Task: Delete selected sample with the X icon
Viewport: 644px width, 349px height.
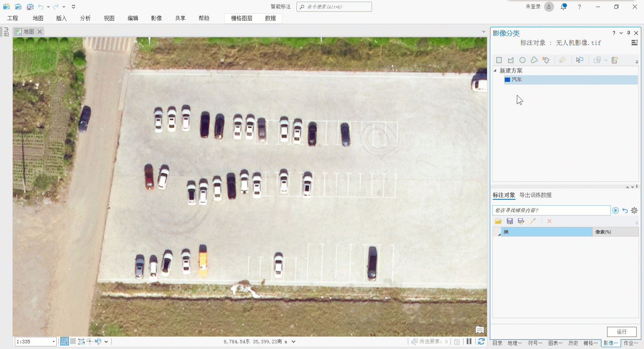Action: tap(549, 221)
